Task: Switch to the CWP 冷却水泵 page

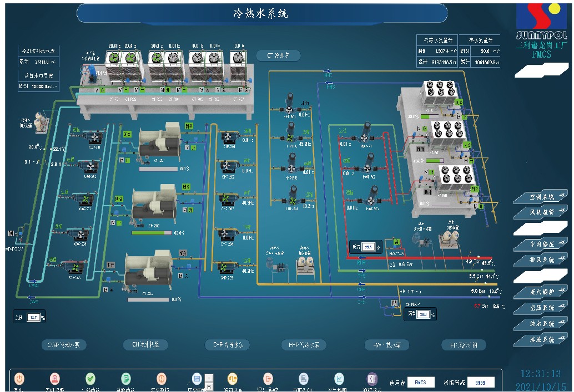Action: click(x=64, y=345)
